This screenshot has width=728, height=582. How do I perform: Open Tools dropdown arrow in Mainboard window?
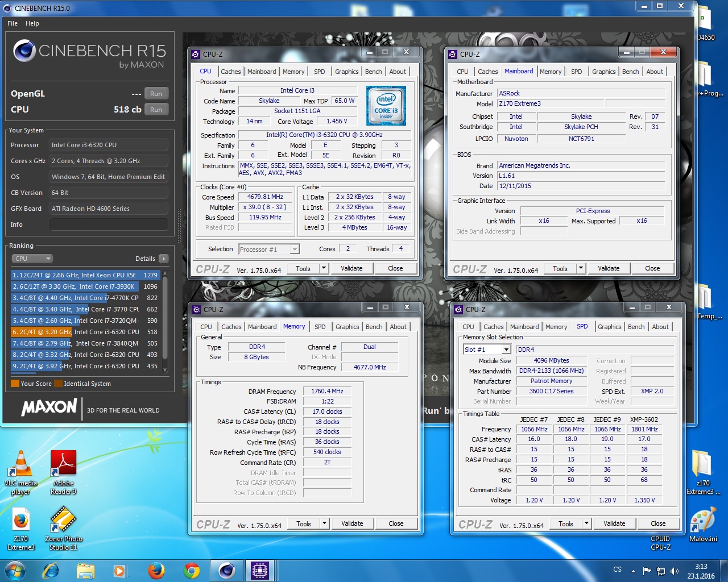[581, 268]
